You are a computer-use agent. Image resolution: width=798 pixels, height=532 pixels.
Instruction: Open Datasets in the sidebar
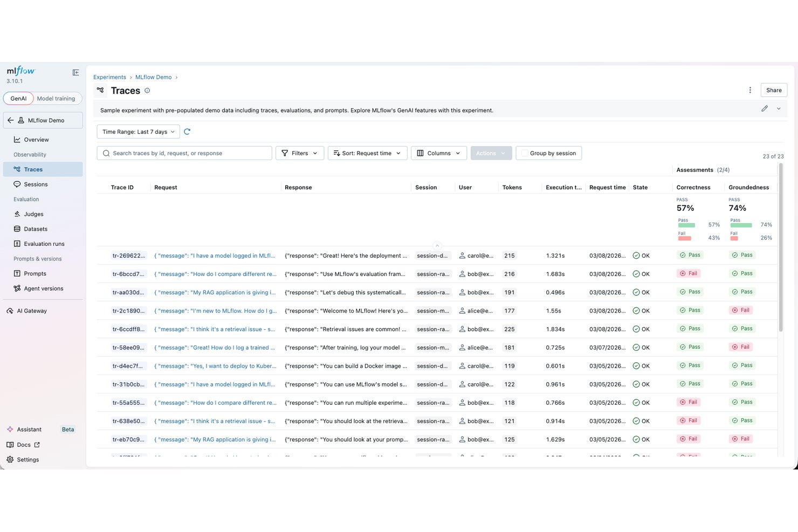click(x=43, y=229)
